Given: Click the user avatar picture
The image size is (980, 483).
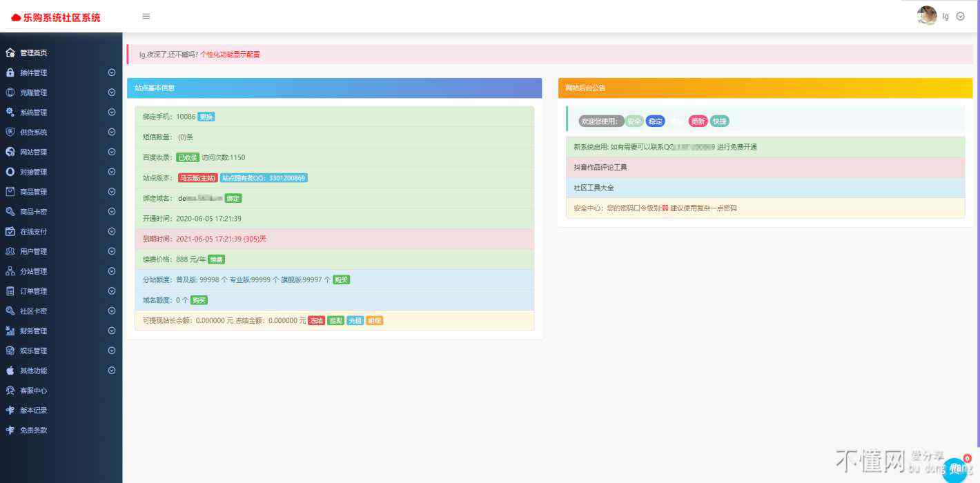Looking at the screenshot, I should 927,16.
